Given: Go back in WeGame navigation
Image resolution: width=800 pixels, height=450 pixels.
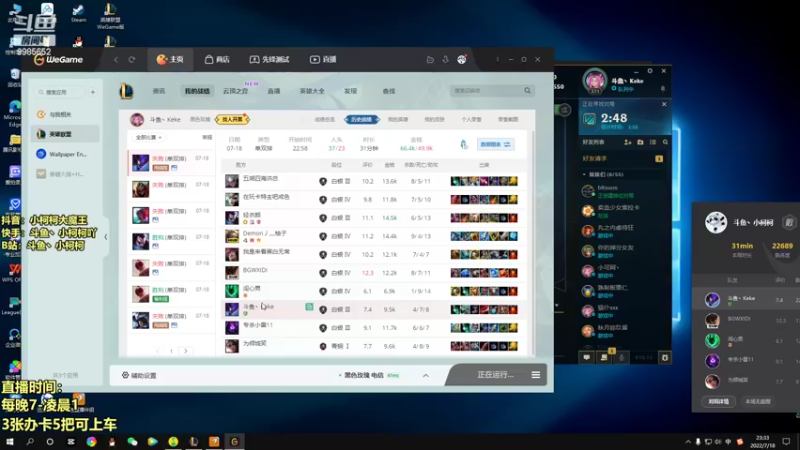Looking at the screenshot, I should pos(116,60).
